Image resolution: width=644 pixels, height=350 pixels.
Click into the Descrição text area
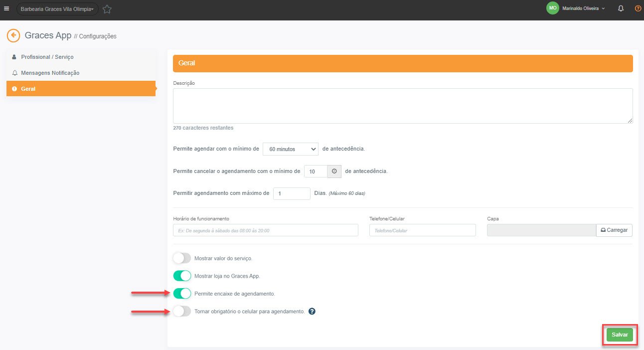coord(403,106)
